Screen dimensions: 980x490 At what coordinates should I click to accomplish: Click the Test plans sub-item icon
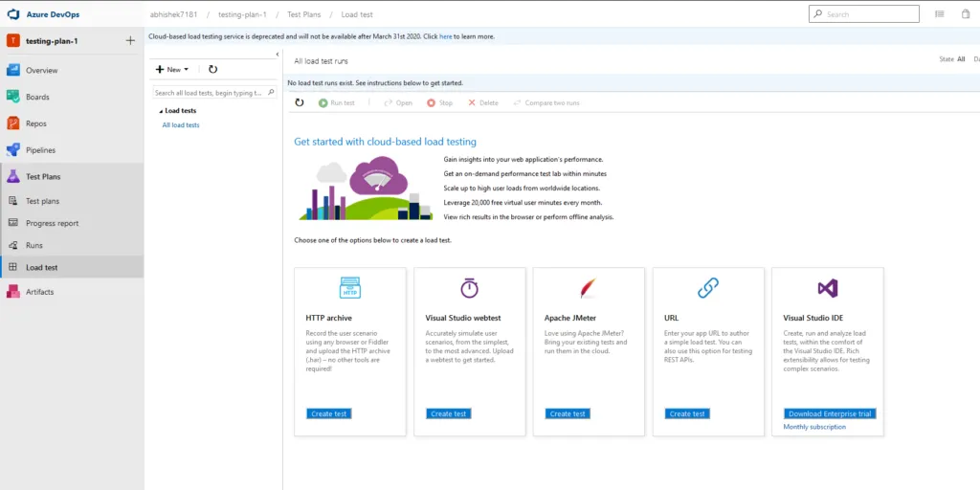(12, 201)
